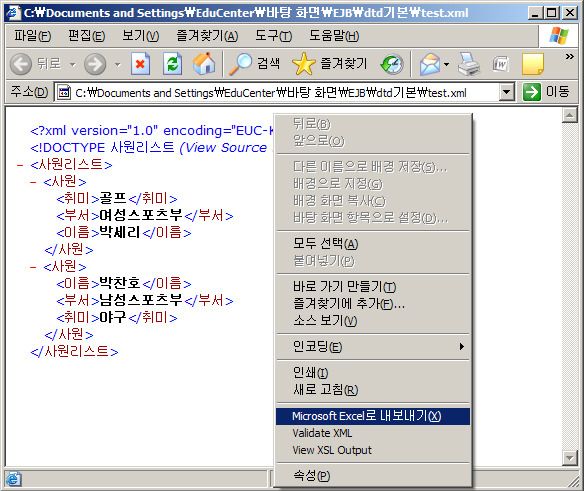Image resolution: width=584 pixels, height=491 pixels.
Task: Choose 모두 선택(A) in context menu
Action: (x=373, y=244)
